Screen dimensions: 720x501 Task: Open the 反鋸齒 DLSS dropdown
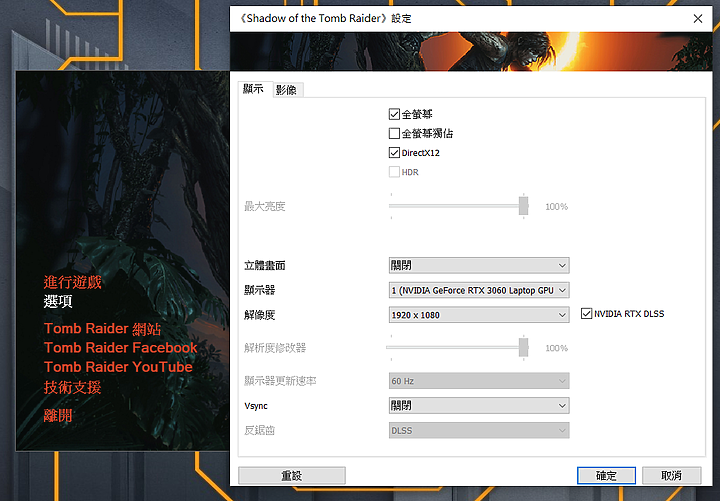point(479,430)
